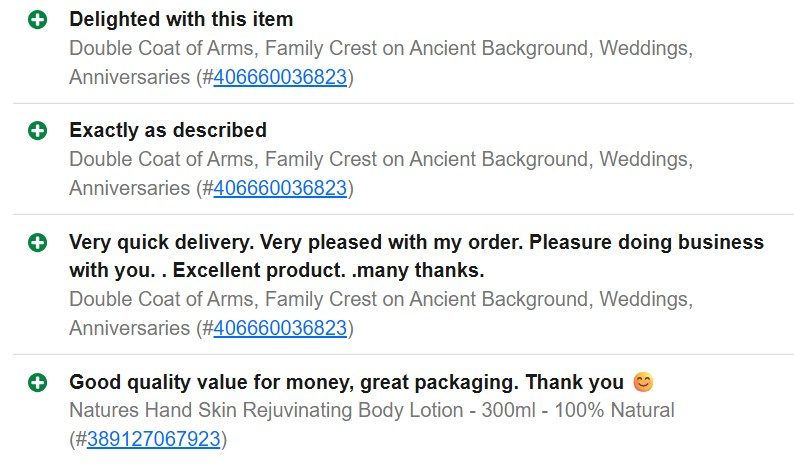The width and height of the screenshot is (794, 464).
Task: Click "Natures Hand Skin Rejuvinating Body Lotion" title
Action: pyautogui.click(x=266, y=410)
